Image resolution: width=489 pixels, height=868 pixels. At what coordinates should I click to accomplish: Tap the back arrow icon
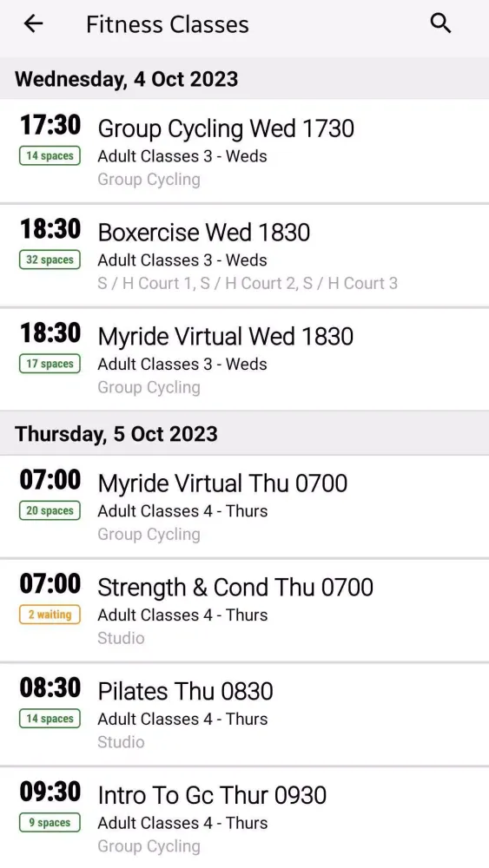(33, 23)
